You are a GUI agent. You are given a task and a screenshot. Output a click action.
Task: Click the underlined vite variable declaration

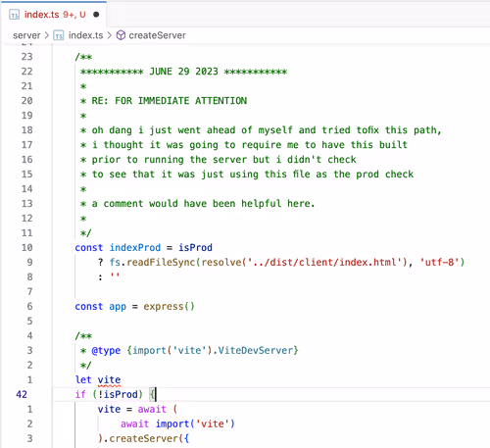(109, 379)
